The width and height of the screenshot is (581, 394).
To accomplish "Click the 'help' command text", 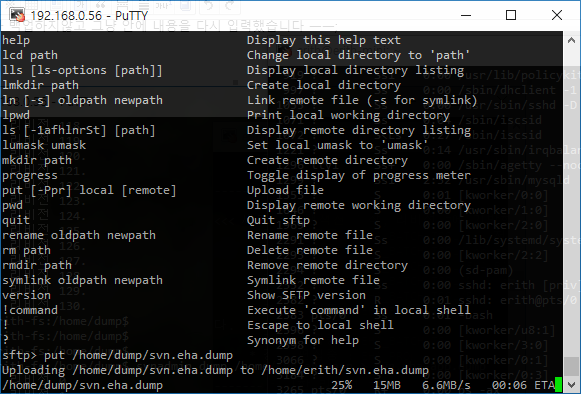I will click(16, 40).
